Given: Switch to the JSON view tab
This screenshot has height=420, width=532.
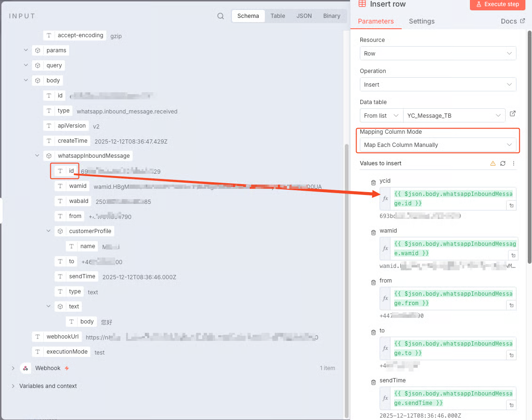Looking at the screenshot, I should coord(304,16).
